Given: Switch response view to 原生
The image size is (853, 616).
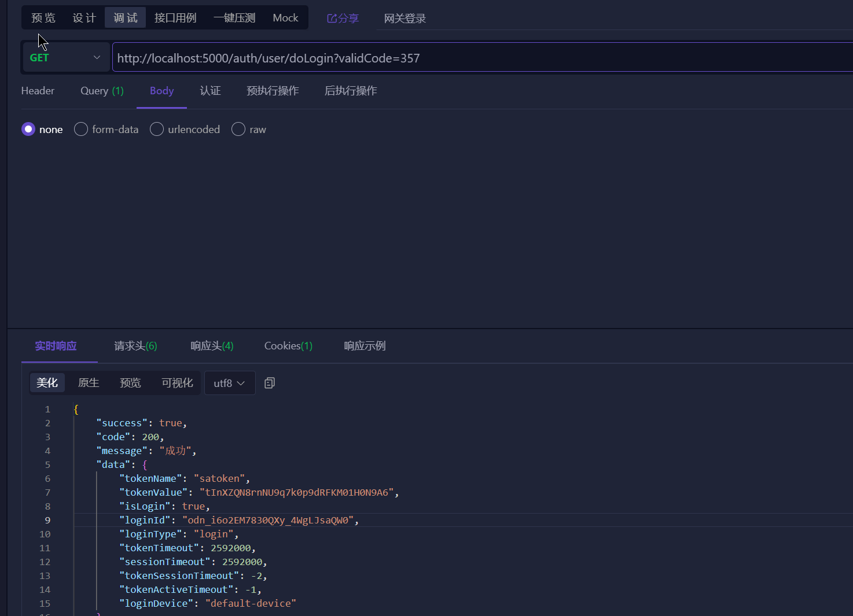Looking at the screenshot, I should 89,383.
